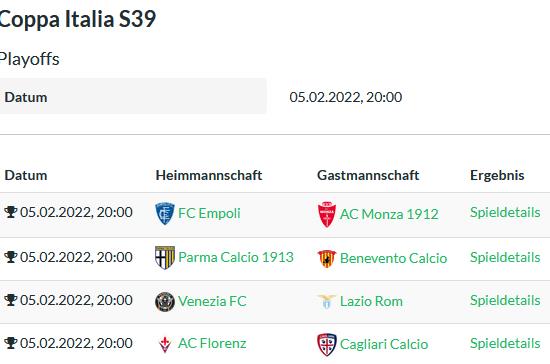550x364 pixels.
Task: Open Benevento Calcio team link
Action: 393,258
